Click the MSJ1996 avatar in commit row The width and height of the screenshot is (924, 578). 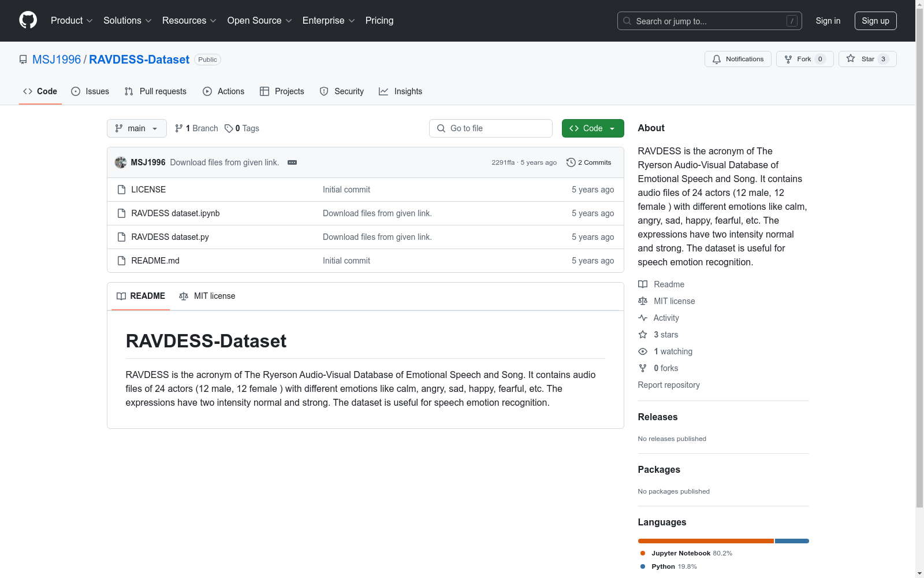[121, 162]
